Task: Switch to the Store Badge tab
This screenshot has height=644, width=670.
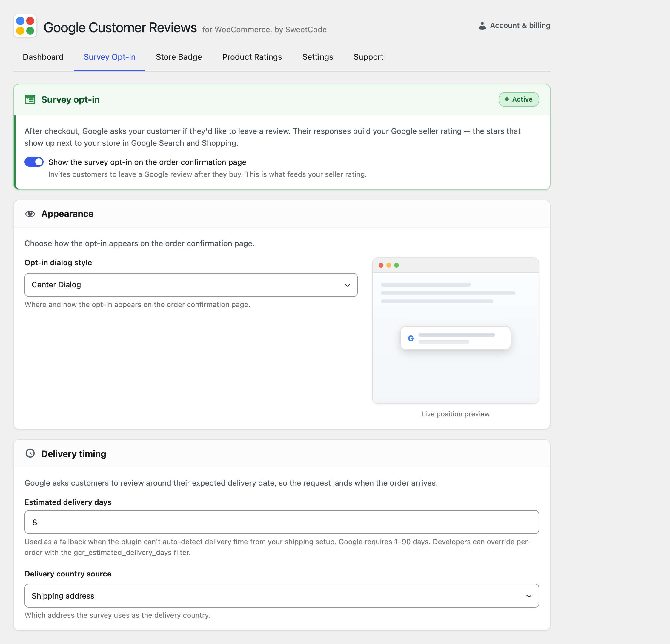Action: 179,57
